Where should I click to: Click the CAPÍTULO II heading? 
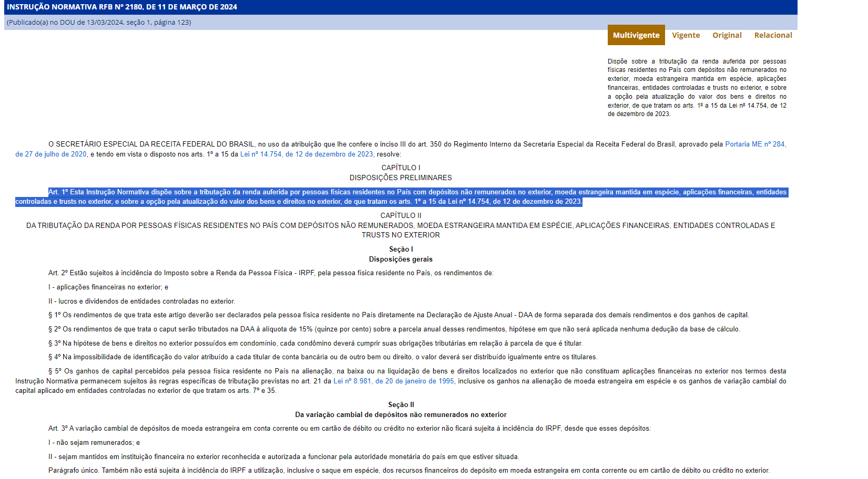(401, 215)
